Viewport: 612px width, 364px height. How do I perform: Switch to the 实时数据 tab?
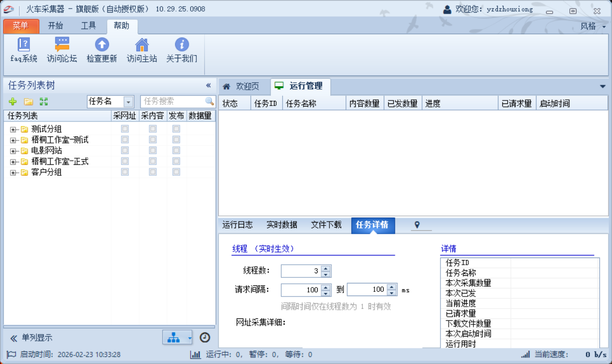282,225
